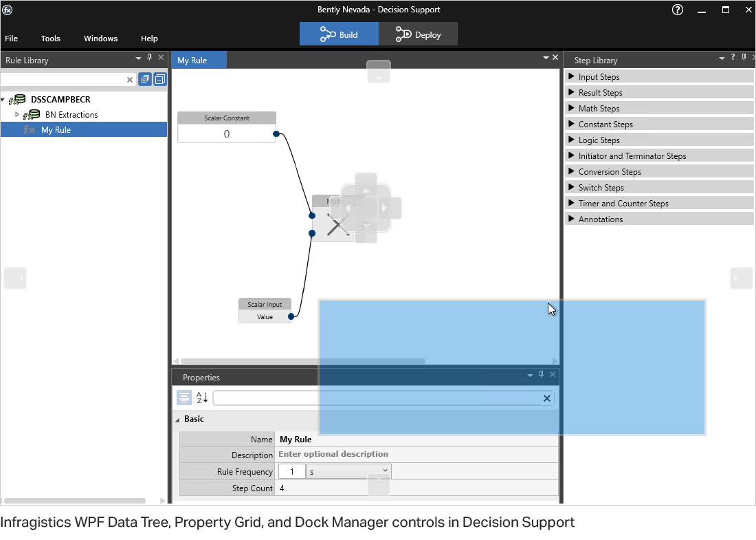Clear the Rule Library search box
Screen dimensions: 756x540
pos(130,80)
